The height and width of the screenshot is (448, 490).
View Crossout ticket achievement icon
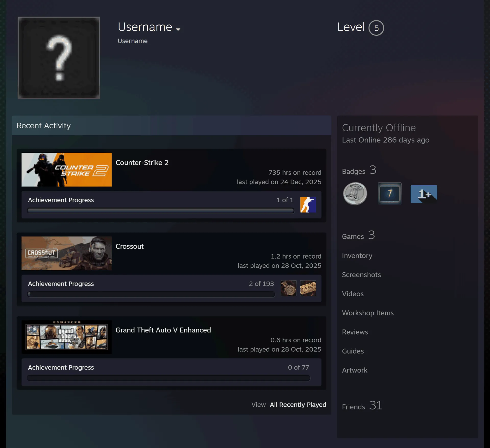pyautogui.click(x=308, y=288)
